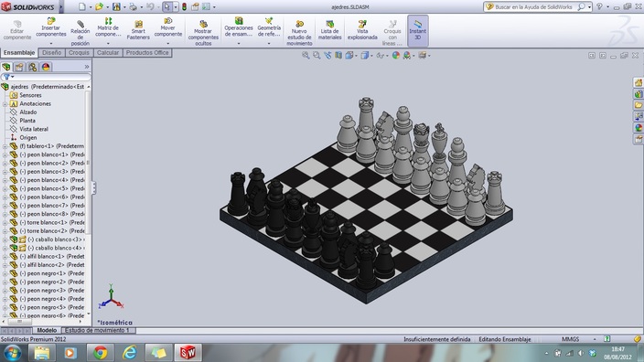Open Google Chrome from taskbar
The height and width of the screenshot is (362, 644).
click(x=101, y=353)
